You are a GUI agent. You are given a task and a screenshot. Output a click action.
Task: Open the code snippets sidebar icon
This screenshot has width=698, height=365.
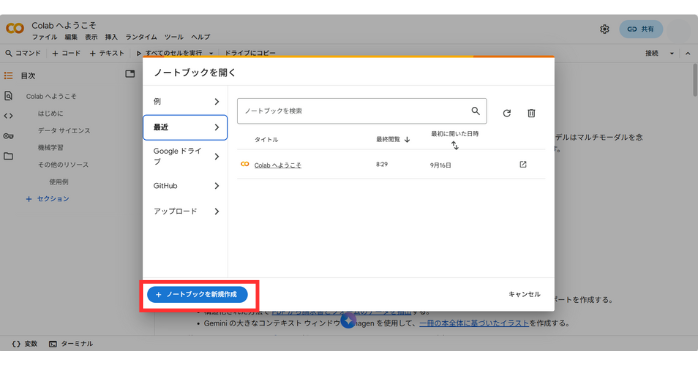(8, 116)
